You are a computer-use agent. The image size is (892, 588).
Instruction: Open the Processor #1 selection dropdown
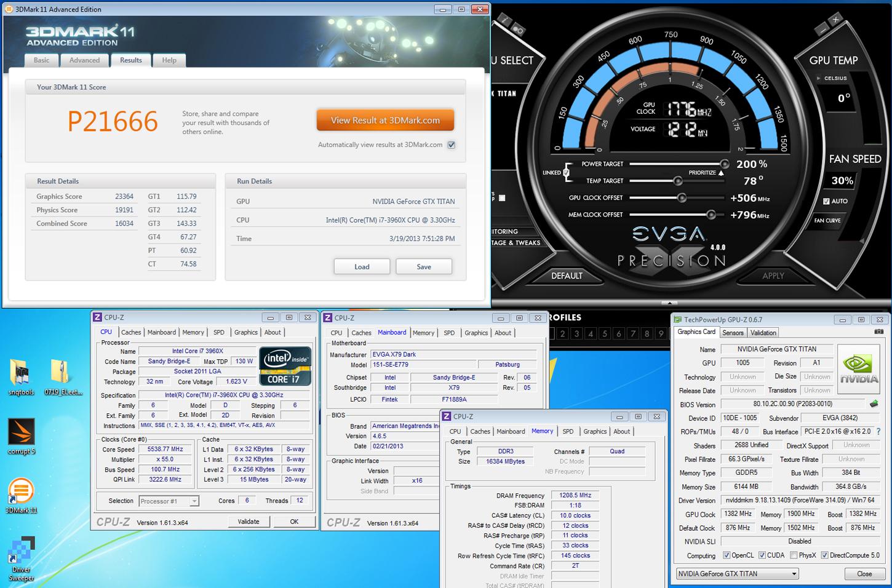[169, 501]
